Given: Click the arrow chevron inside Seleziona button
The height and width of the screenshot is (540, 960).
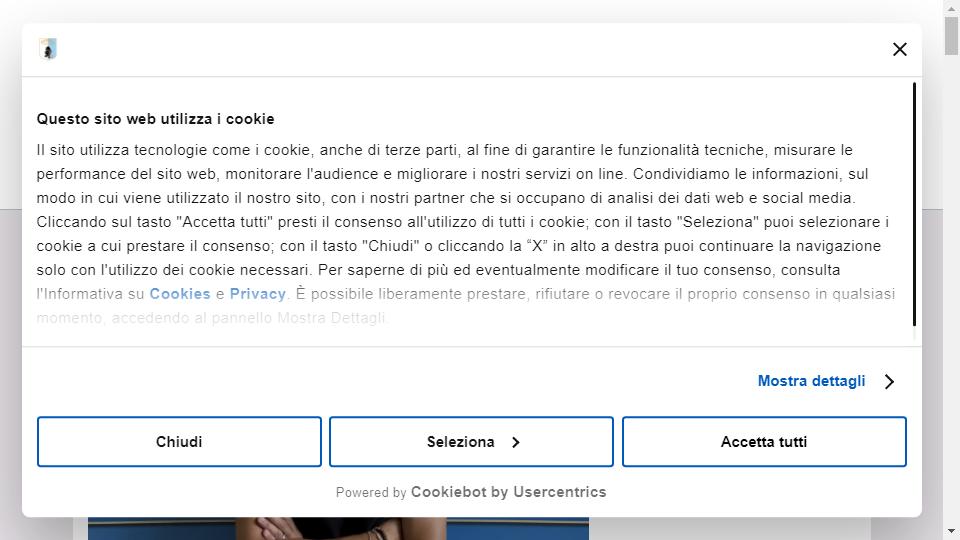Looking at the screenshot, I should coord(516,442).
